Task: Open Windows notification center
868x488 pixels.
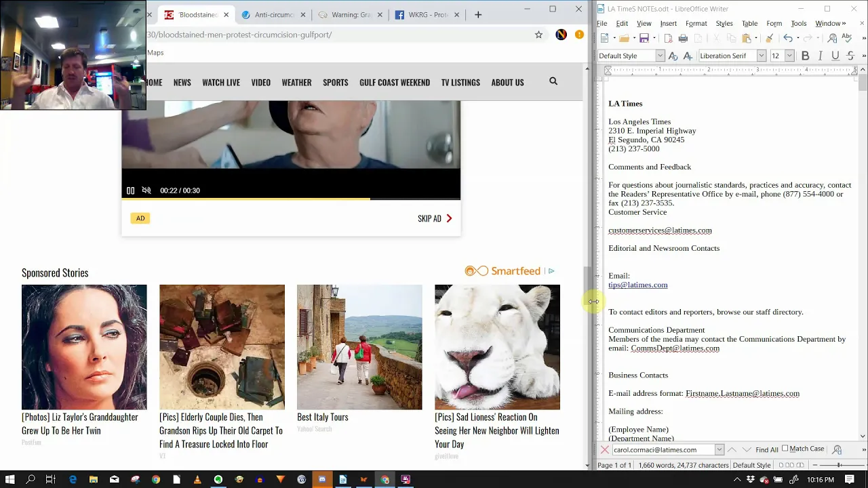Action: tap(850, 479)
